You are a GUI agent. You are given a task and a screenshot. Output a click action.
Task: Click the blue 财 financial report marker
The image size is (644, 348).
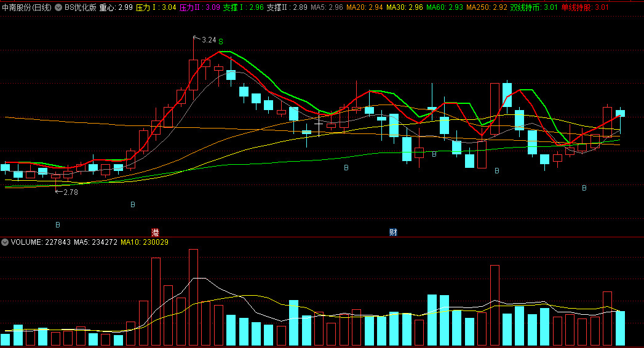393,232
